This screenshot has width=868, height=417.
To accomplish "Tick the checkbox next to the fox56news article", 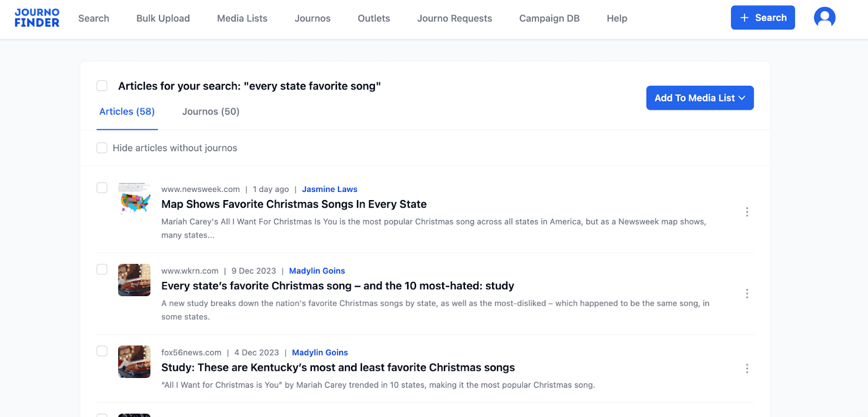I will point(101,351).
